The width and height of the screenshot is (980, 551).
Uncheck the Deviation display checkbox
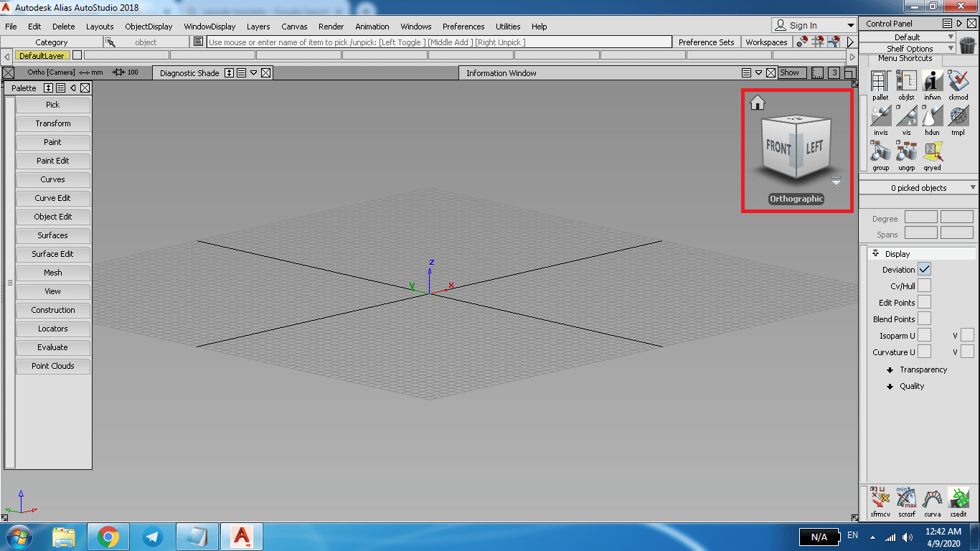(x=925, y=269)
